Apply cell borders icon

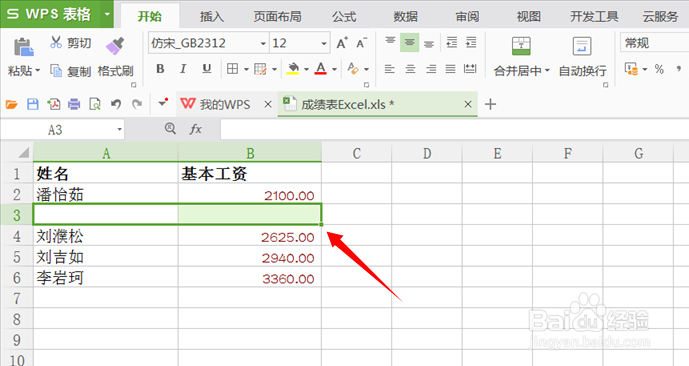(232, 69)
